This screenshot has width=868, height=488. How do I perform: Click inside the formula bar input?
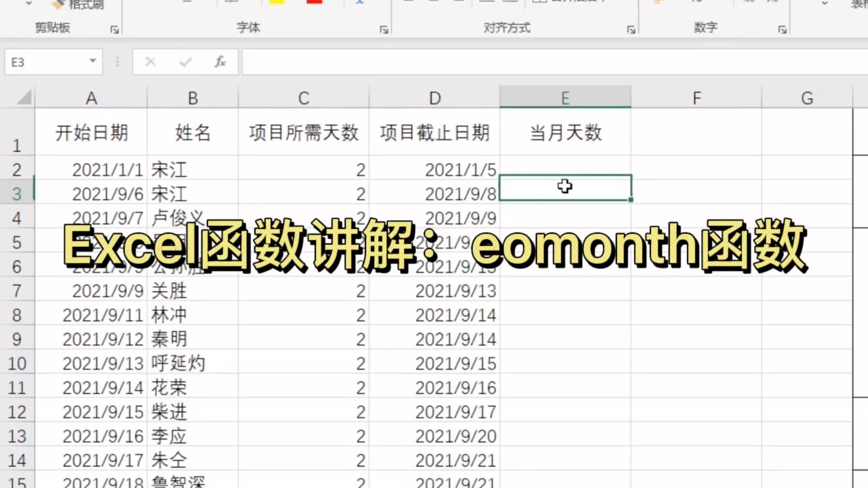click(x=542, y=62)
